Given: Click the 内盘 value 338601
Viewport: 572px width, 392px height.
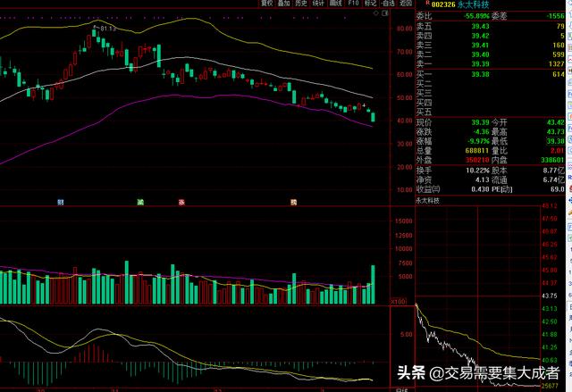Looking at the screenshot, I should [552, 161].
